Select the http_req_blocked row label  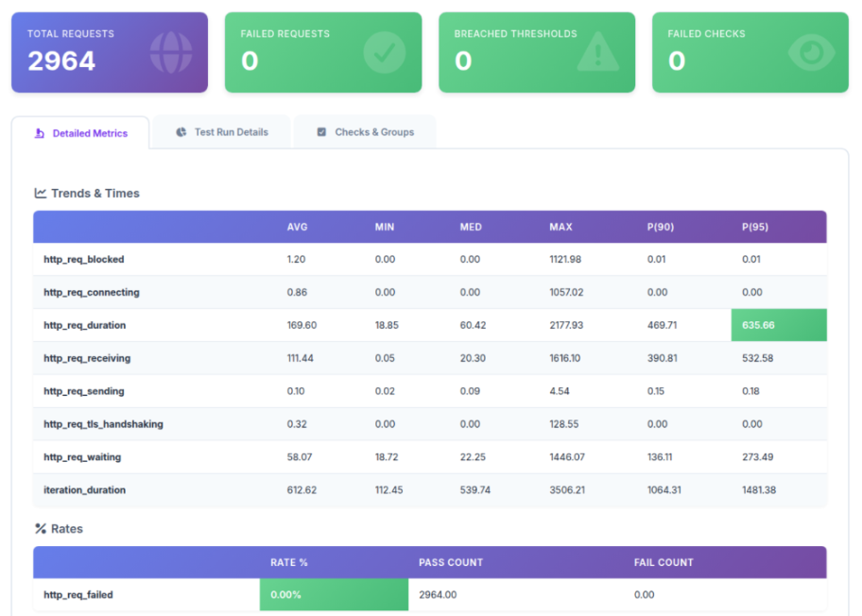83,260
